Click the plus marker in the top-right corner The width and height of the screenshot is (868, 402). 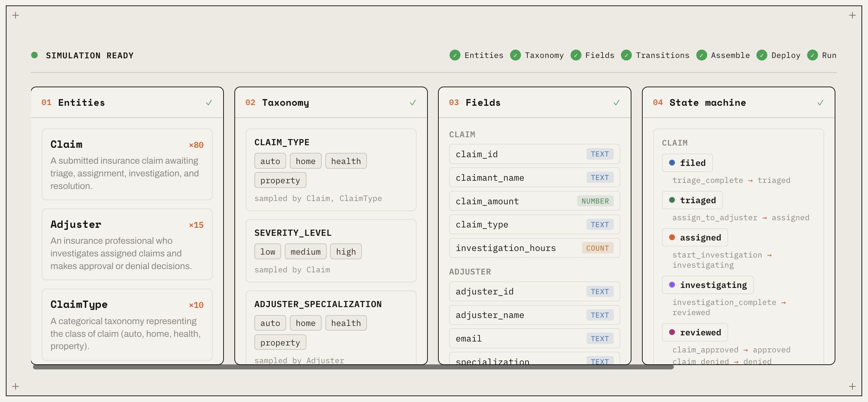click(852, 15)
